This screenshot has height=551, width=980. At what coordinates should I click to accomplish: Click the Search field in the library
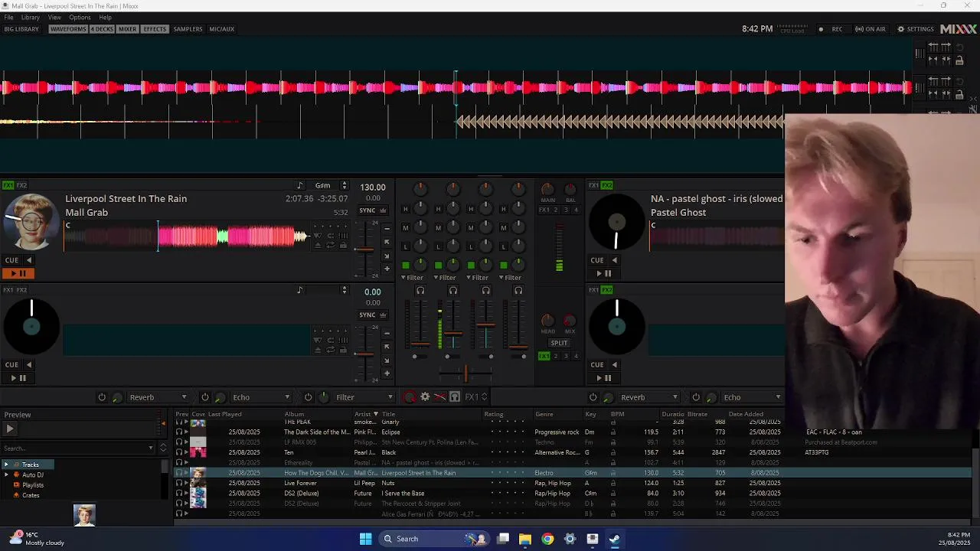click(77, 448)
